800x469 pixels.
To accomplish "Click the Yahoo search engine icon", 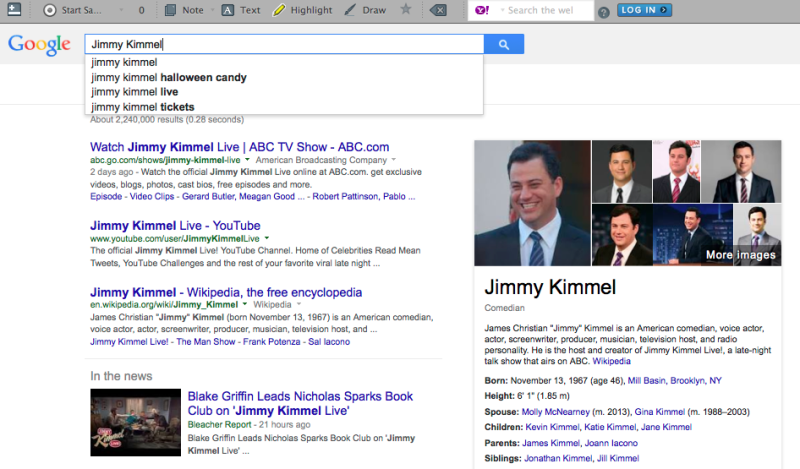I will coord(482,10).
